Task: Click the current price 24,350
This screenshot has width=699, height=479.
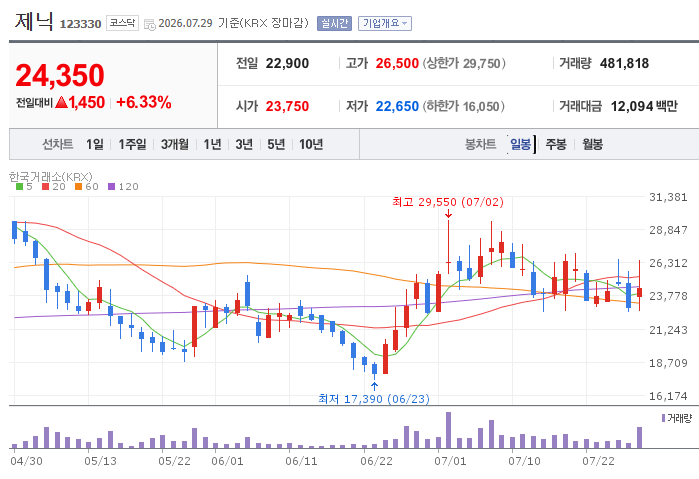Action: (x=60, y=75)
